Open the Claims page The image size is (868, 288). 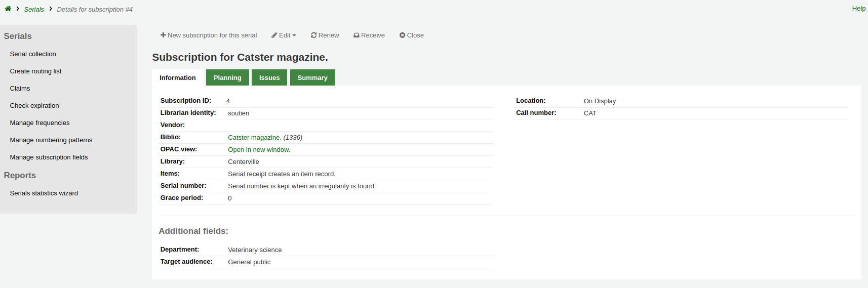[20, 89]
